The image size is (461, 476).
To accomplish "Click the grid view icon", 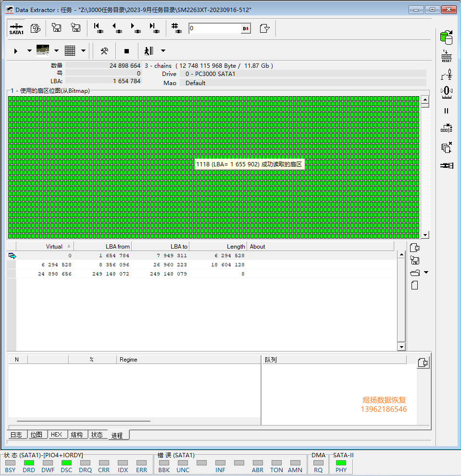I will tap(70, 50).
